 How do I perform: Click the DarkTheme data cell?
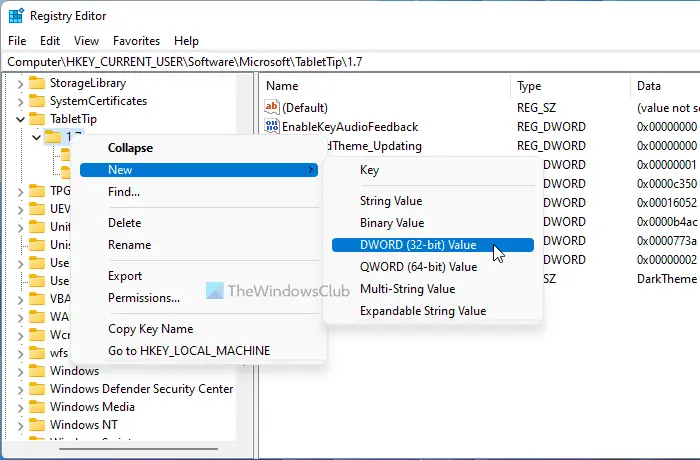click(667, 279)
